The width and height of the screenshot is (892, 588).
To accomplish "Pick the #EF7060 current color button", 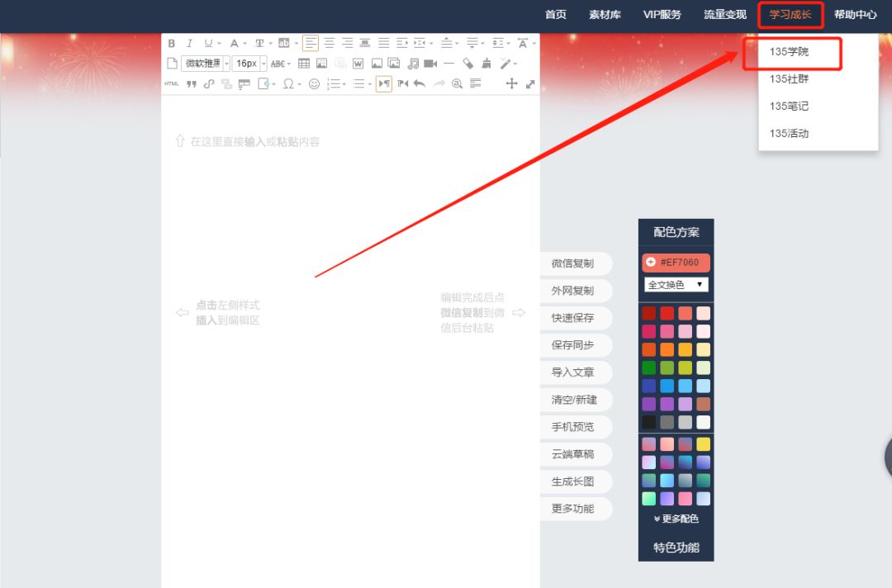I will pos(676,262).
